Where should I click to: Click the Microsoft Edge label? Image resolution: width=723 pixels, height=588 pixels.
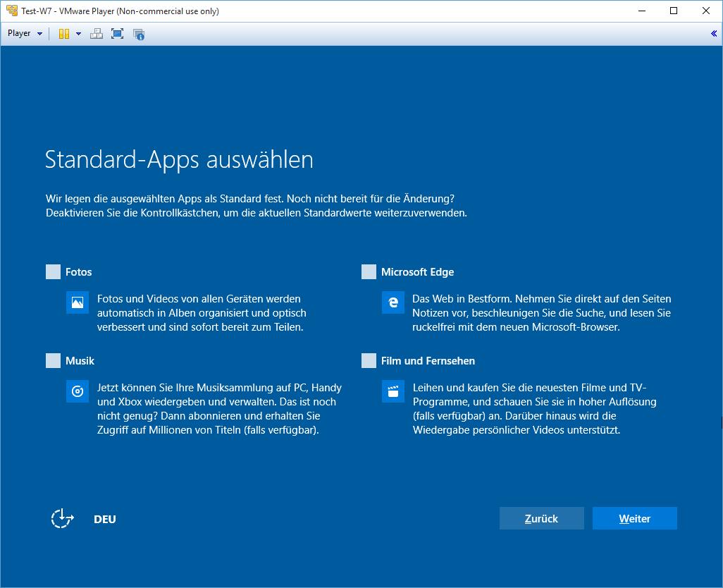(x=417, y=272)
